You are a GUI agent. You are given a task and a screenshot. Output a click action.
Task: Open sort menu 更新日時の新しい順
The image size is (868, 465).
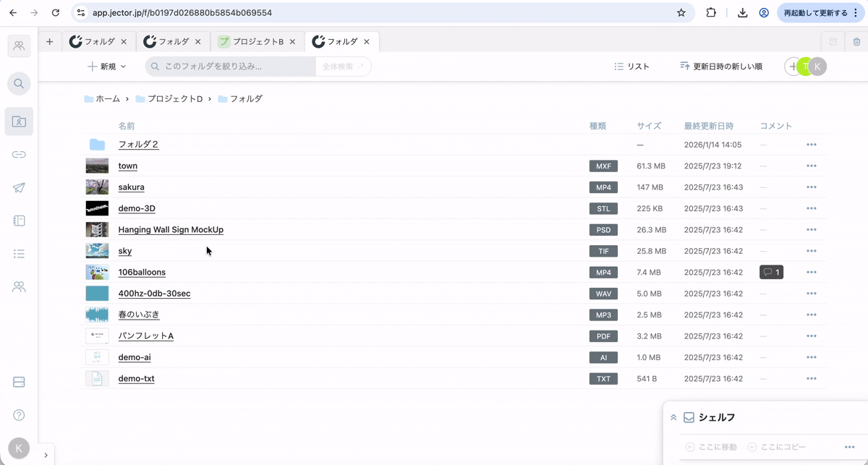720,67
